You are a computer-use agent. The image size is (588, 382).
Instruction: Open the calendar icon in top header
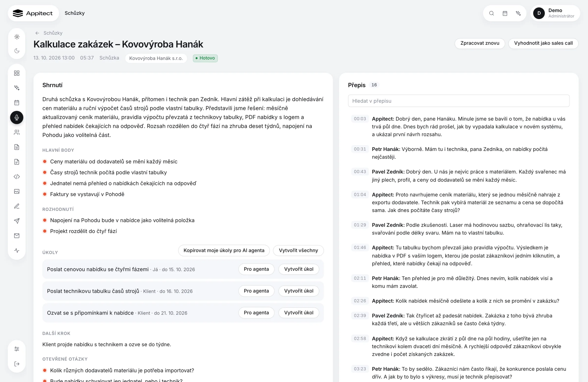click(505, 13)
